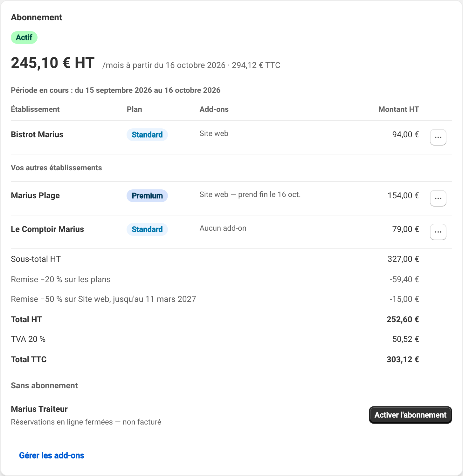
Task: Click the Actif status badge
Action: click(24, 37)
